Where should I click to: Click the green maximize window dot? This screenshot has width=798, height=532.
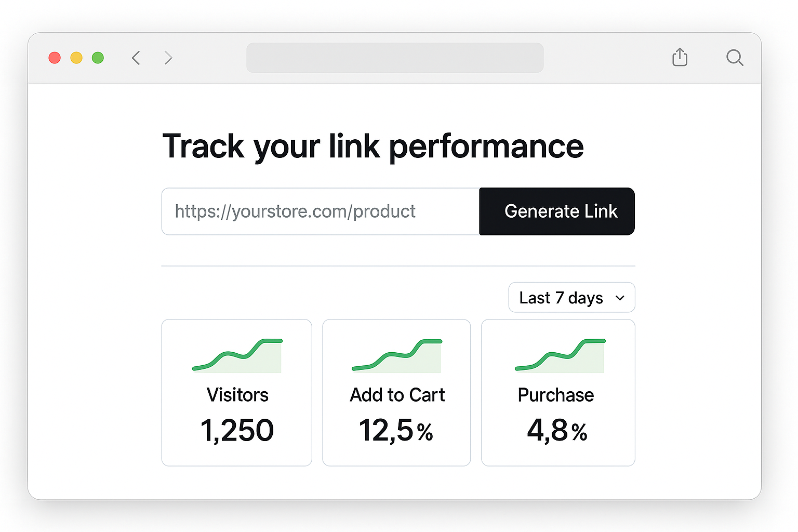pos(98,58)
